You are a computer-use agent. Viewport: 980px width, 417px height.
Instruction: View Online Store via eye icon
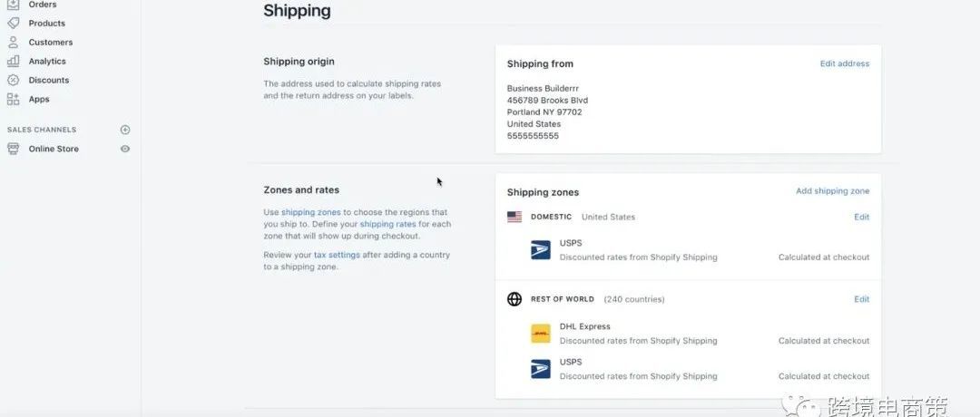pos(125,149)
